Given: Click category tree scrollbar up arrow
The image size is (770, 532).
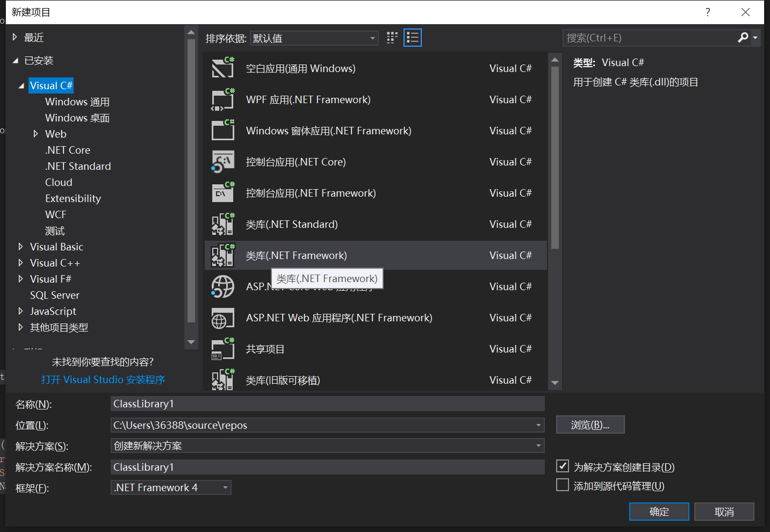Looking at the screenshot, I should (191, 33).
